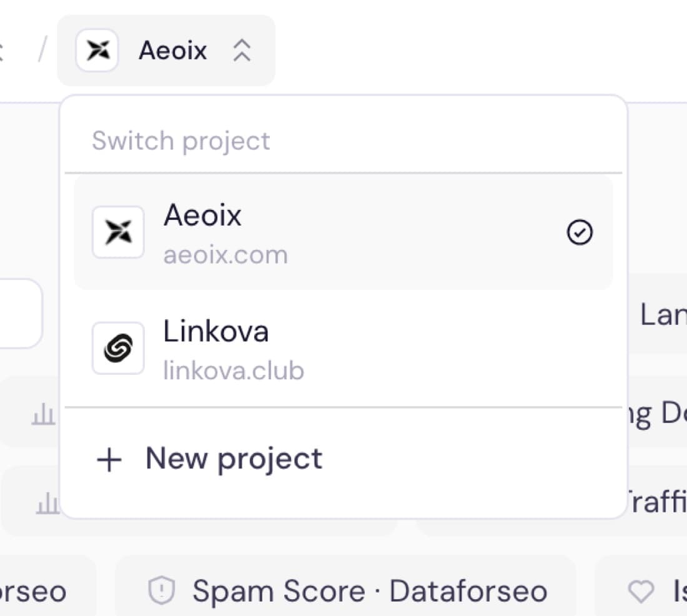Click the heart icon at bottom right
The width and height of the screenshot is (687, 616).
[641, 591]
